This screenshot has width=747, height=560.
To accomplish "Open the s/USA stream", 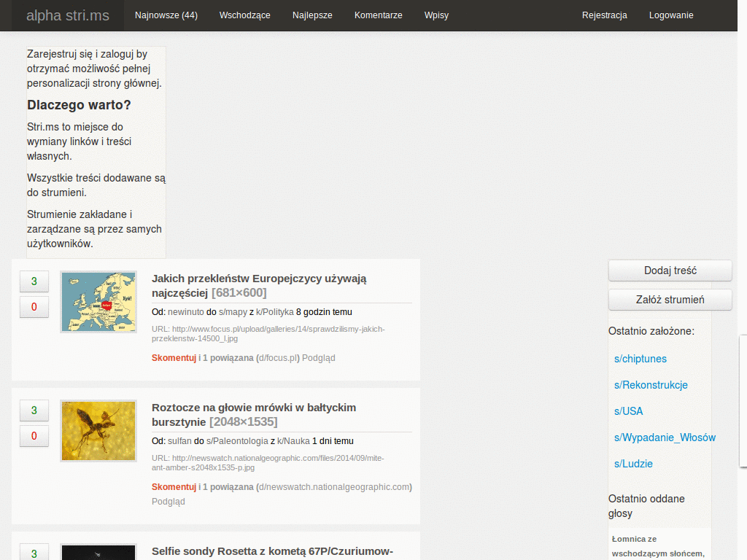I will 628,411.
